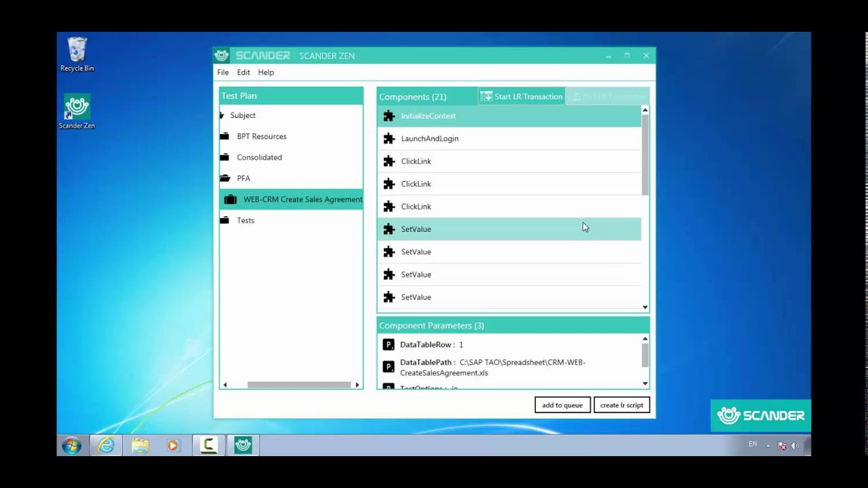
Task: Click the add to queue button
Action: [562, 405]
